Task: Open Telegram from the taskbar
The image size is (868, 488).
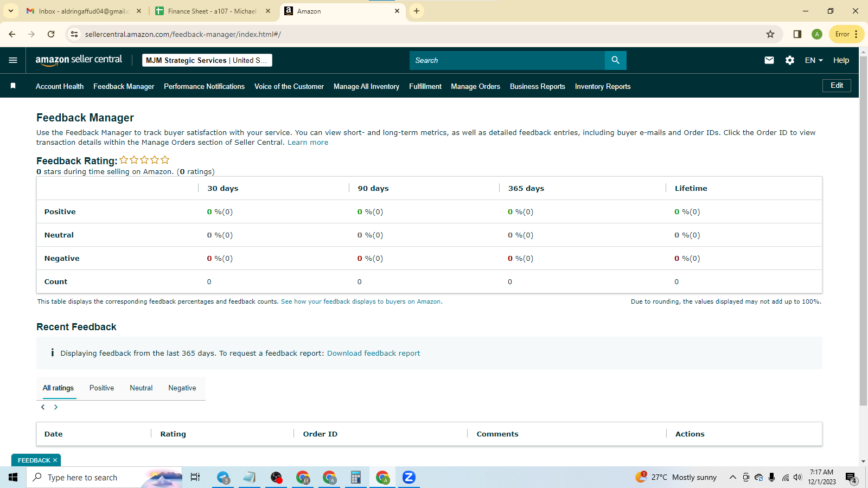Action: 224,477
